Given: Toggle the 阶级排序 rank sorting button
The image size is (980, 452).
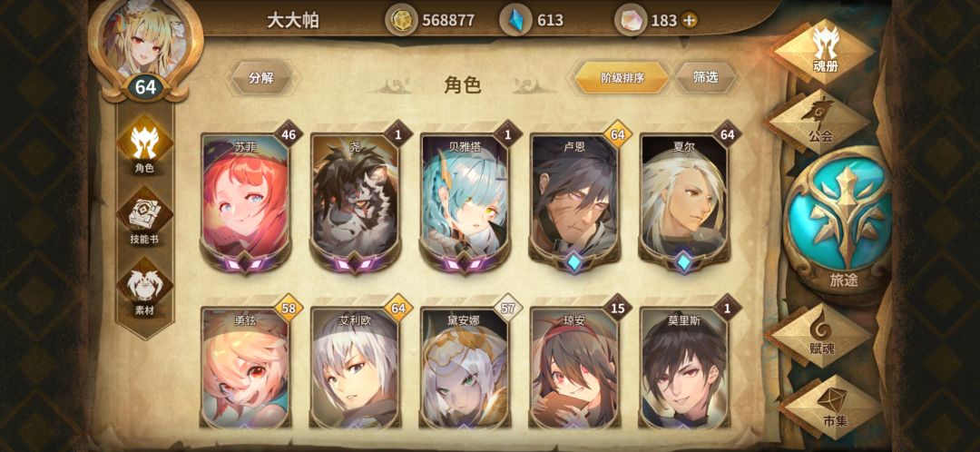Looking at the screenshot, I should tap(622, 77).
